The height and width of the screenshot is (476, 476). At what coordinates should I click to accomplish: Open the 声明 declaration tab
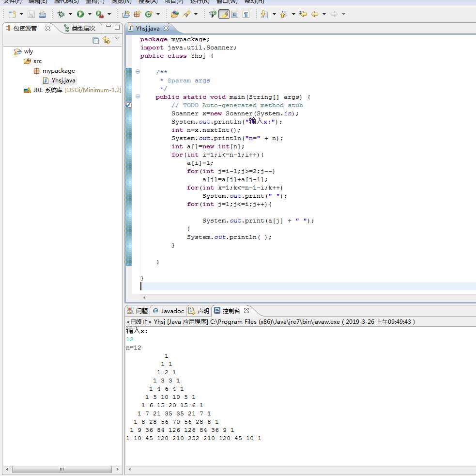click(199, 311)
